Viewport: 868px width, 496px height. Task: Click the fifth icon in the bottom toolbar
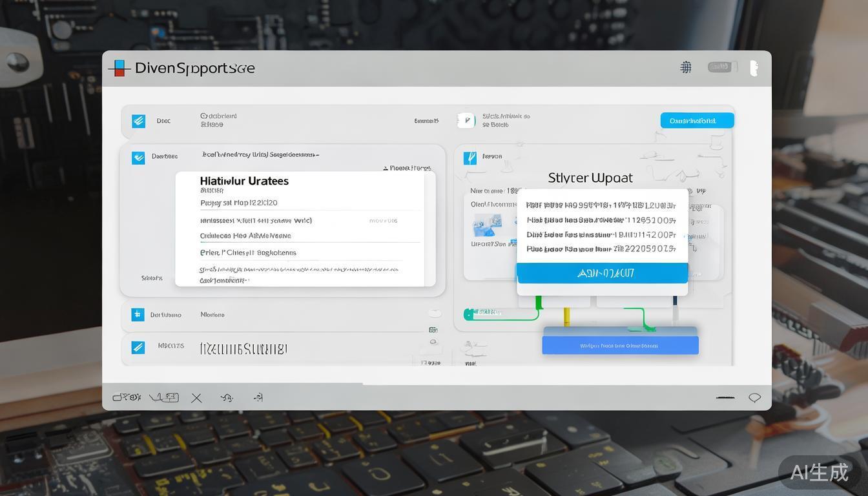[x=258, y=398]
